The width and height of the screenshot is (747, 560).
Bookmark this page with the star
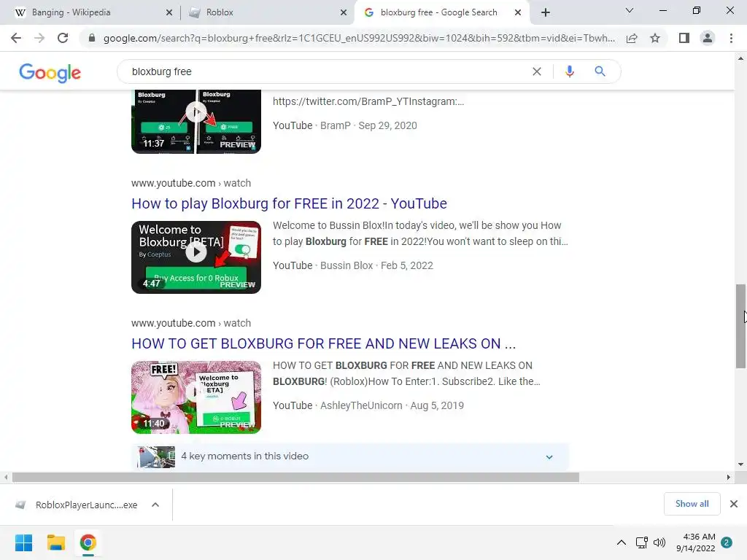pos(655,38)
